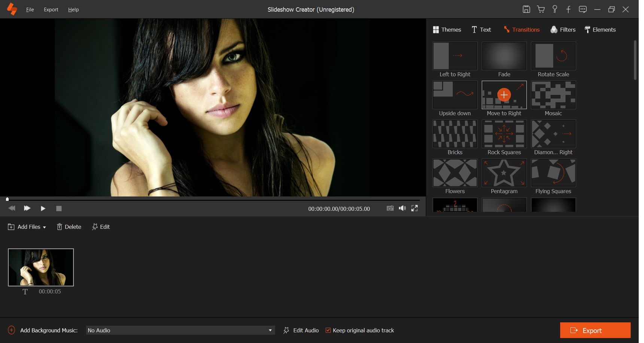The height and width of the screenshot is (343, 644).
Task: Click the Slideshow Creator app logo
Action: (x=12, y=9)
